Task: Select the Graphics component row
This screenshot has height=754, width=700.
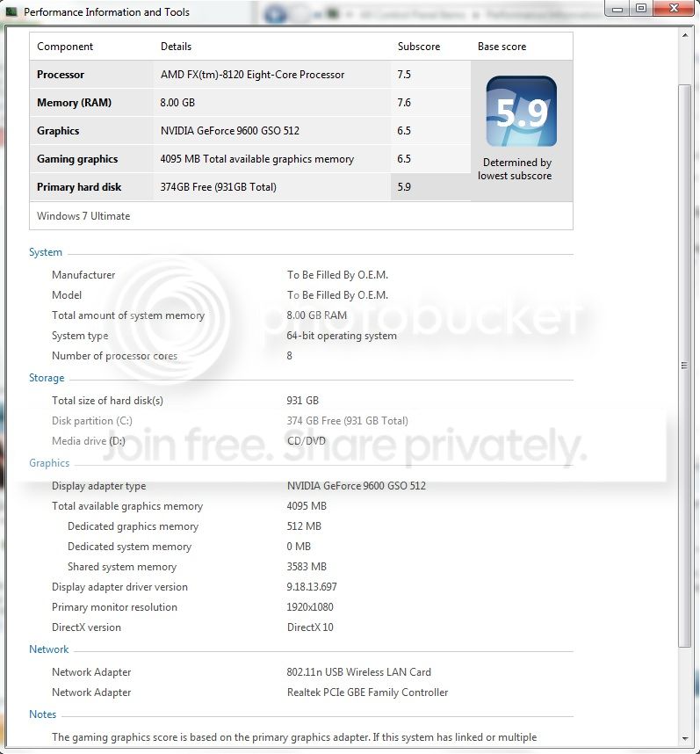Action: [249, 131]
